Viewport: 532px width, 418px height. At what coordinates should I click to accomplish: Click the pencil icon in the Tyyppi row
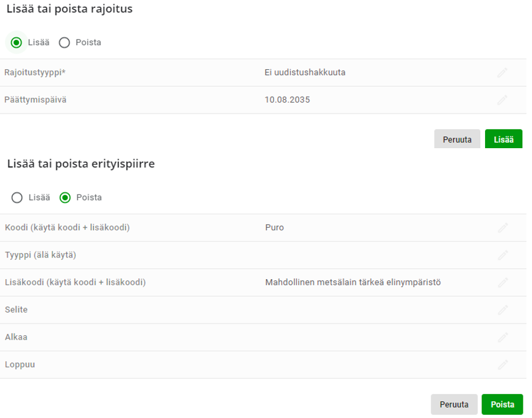503,255
